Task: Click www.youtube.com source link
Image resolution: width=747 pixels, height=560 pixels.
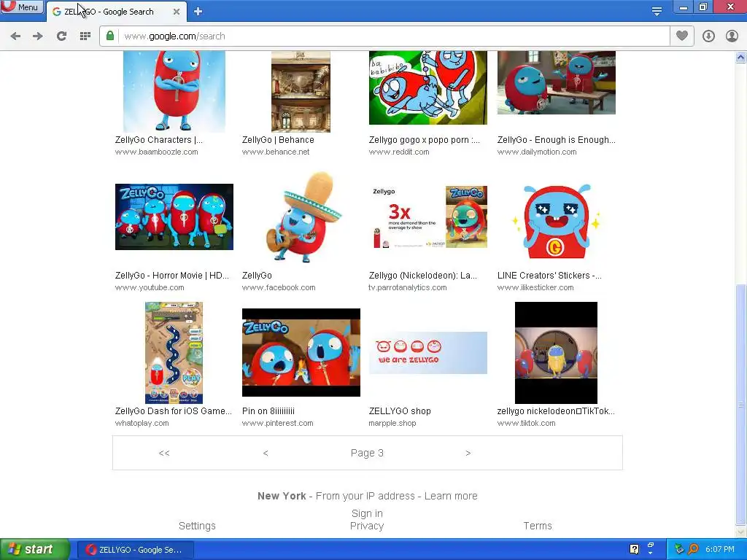Action: (149, 287)
